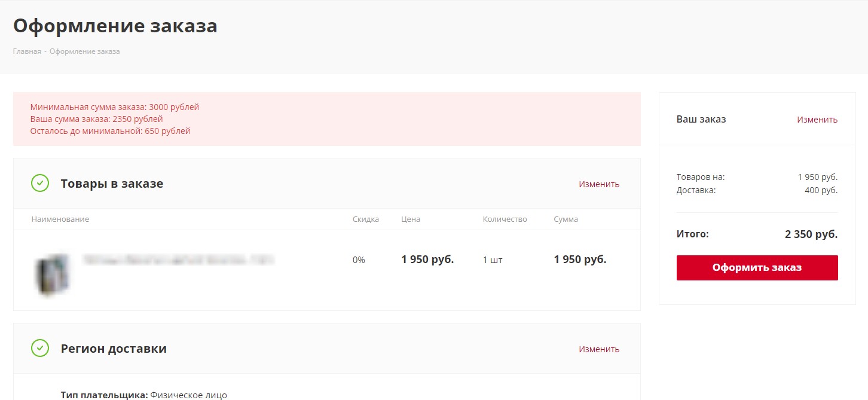Viewport: 868px width, 400px height.
Task: Open the blurred product name link
Action: (x=178, y=260)
